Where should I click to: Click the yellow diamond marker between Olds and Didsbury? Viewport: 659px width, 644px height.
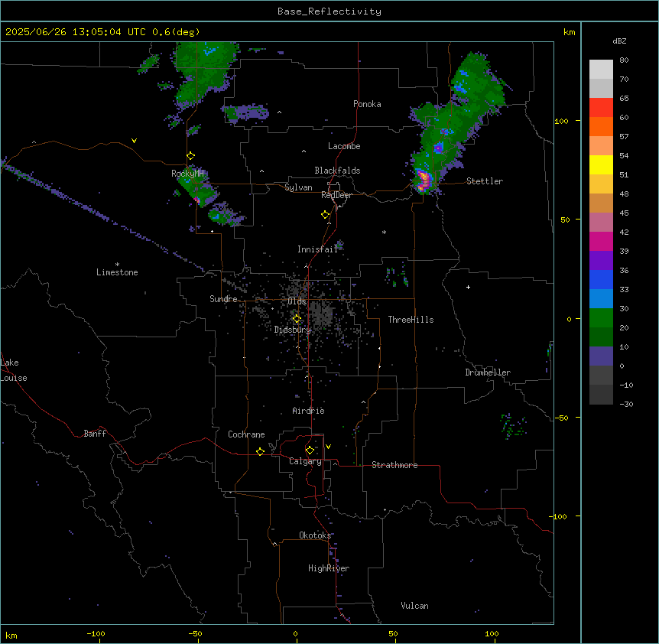[x=297, y=319]
